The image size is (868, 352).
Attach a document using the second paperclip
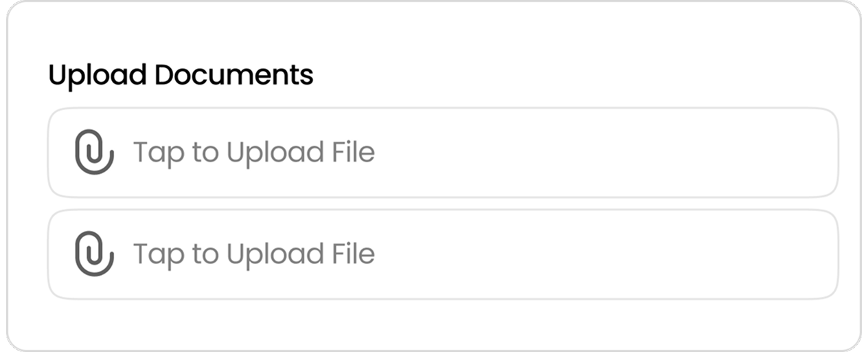click(94, 254)
